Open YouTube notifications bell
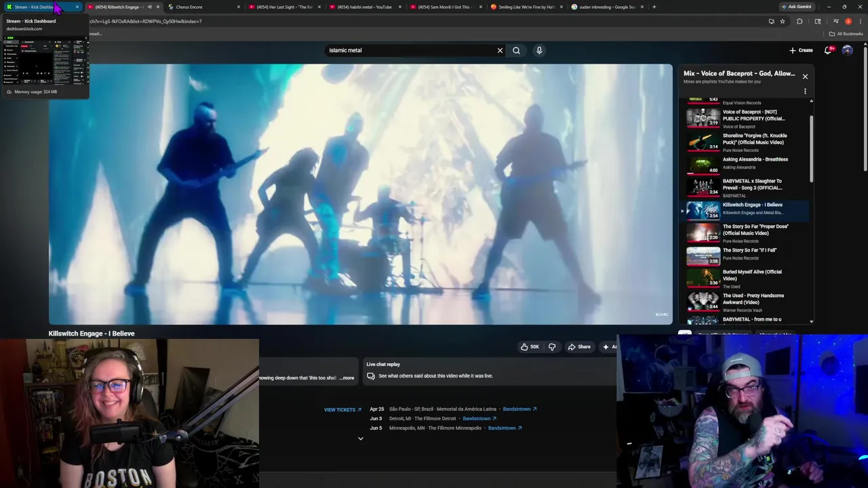This screenshot has width=868, height=488. click(x=829, y=50)
